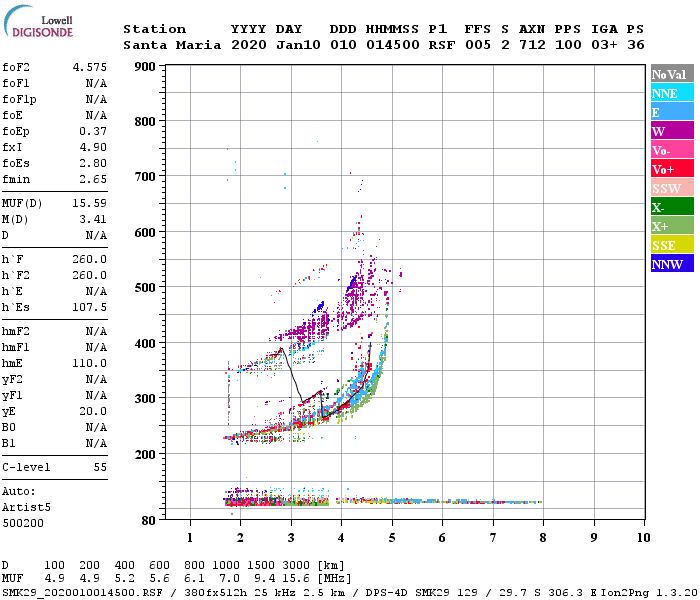
Task: Click the IGA value 03+
Action: pyautogui.click(x=604, y=45)
